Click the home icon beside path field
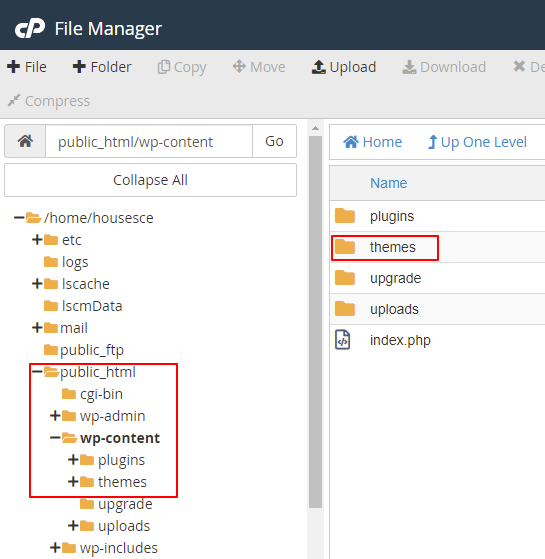545x559 pixels. [25, 141]
